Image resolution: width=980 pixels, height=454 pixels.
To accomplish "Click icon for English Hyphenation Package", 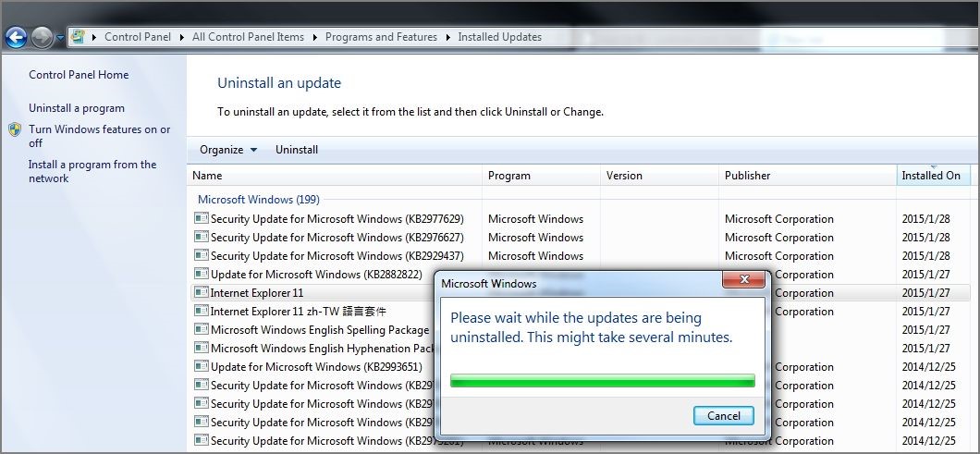I will 201,347.
